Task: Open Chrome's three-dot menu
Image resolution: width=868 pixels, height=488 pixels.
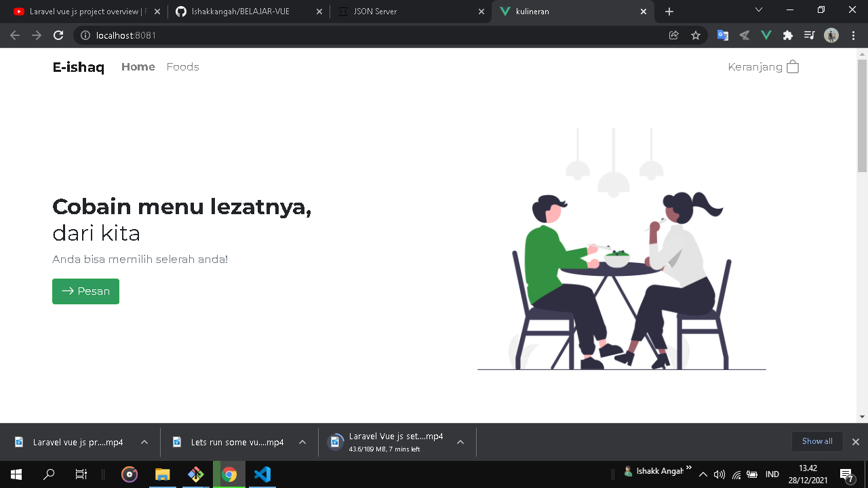Action: (x=852, y=35)
